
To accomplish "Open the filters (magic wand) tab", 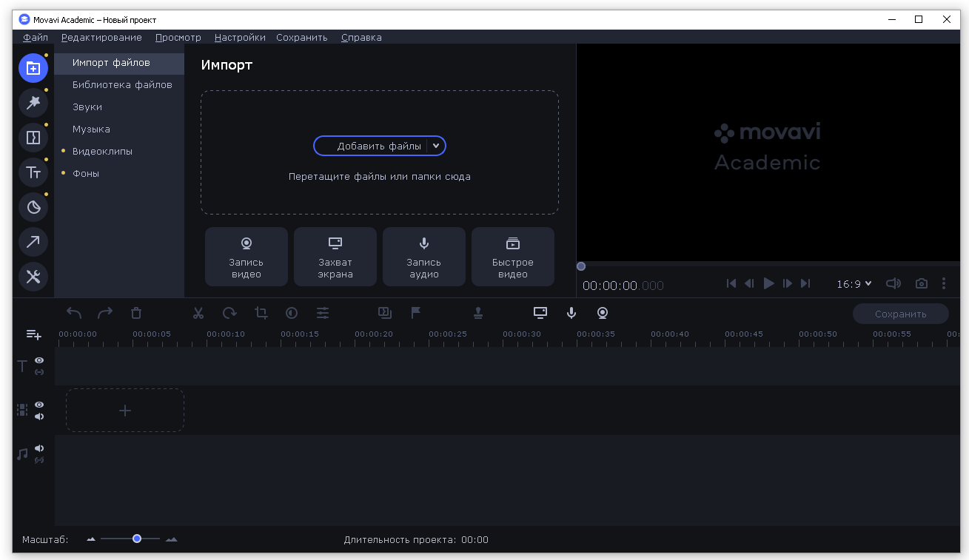I will 33,103.
